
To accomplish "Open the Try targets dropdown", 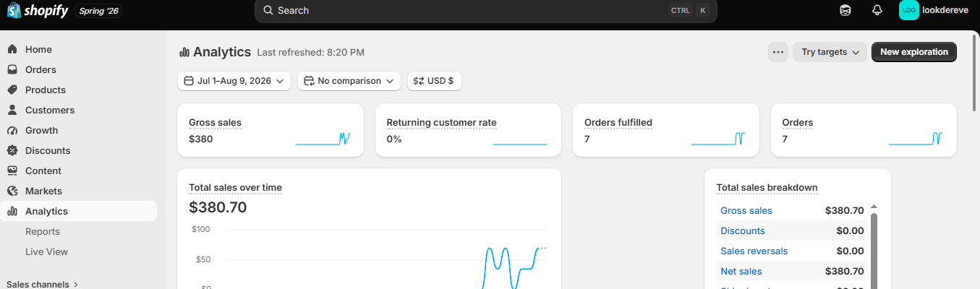I will pyautogui.click(x=830, y=52).
